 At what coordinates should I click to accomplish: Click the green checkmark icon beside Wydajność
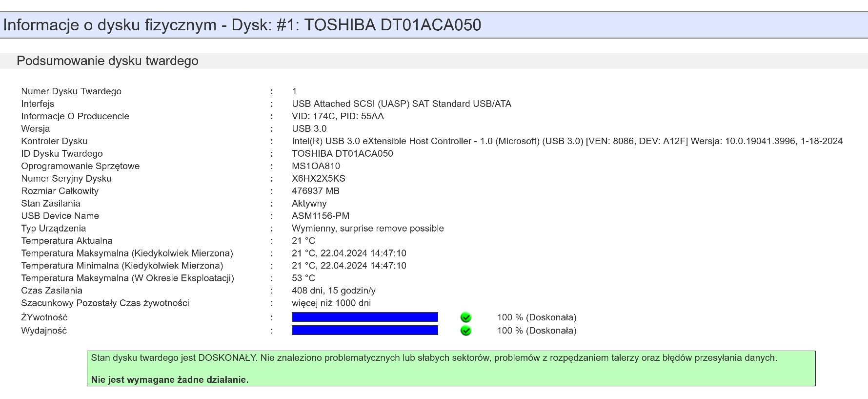(x=466, y=331)
